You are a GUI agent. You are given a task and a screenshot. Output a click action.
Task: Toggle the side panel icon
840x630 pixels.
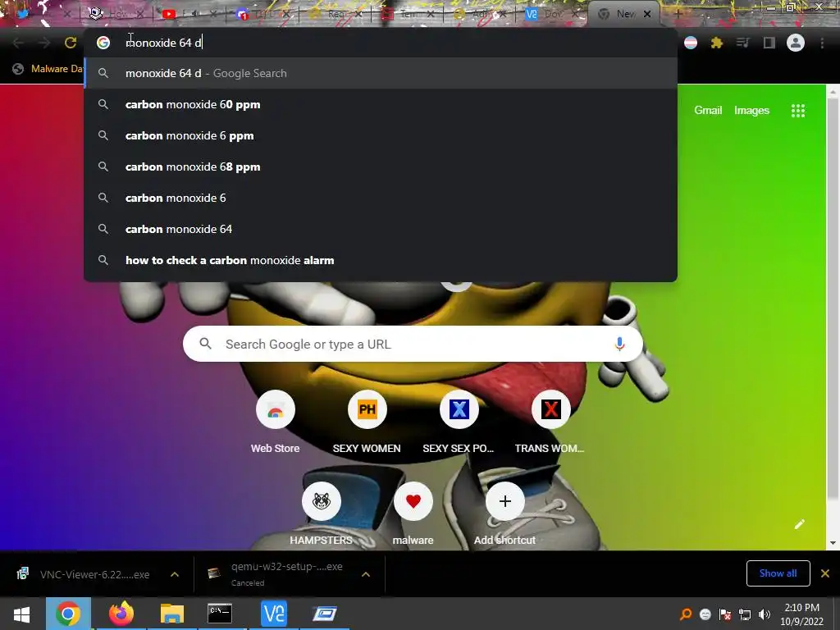pyautogui.click(x=769, y=43)
